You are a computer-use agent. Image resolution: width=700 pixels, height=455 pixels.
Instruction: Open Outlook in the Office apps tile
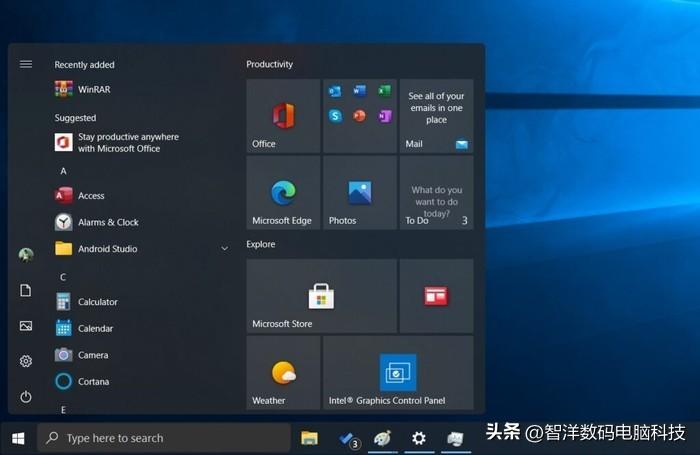[x=335, y=92]
